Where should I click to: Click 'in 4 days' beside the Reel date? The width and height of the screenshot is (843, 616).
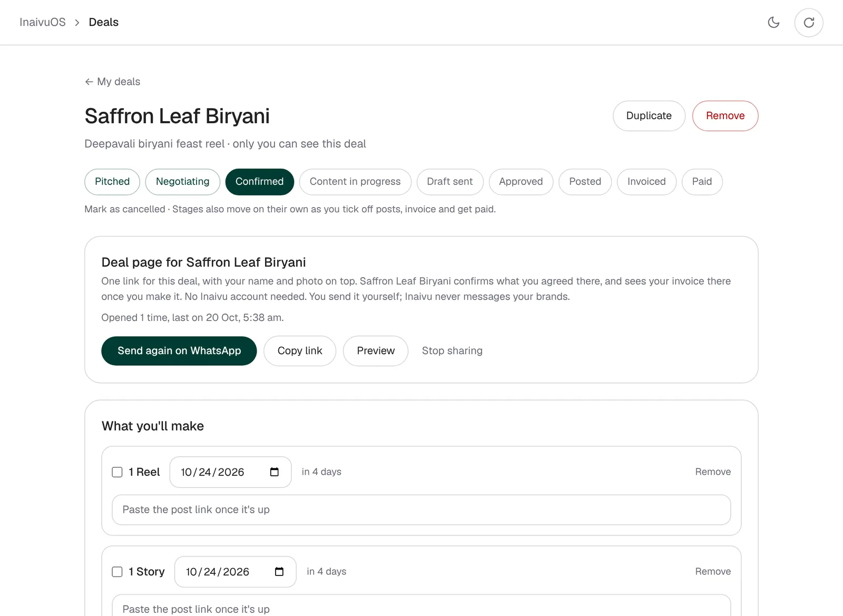321,472
